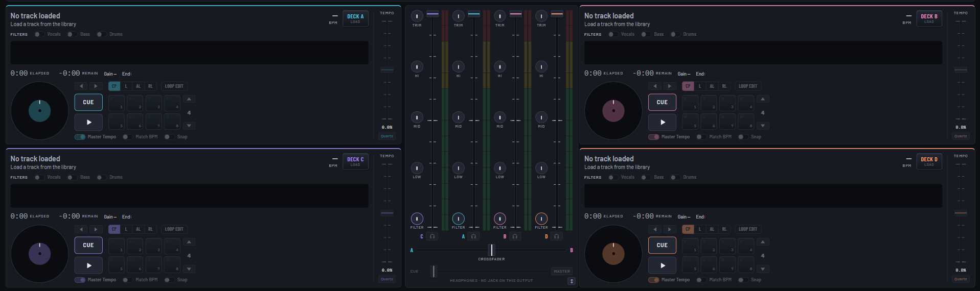Screen dimensions: 980x291
Task: Click the channel A HI EQ knob
Action: [x=459, y=67]
